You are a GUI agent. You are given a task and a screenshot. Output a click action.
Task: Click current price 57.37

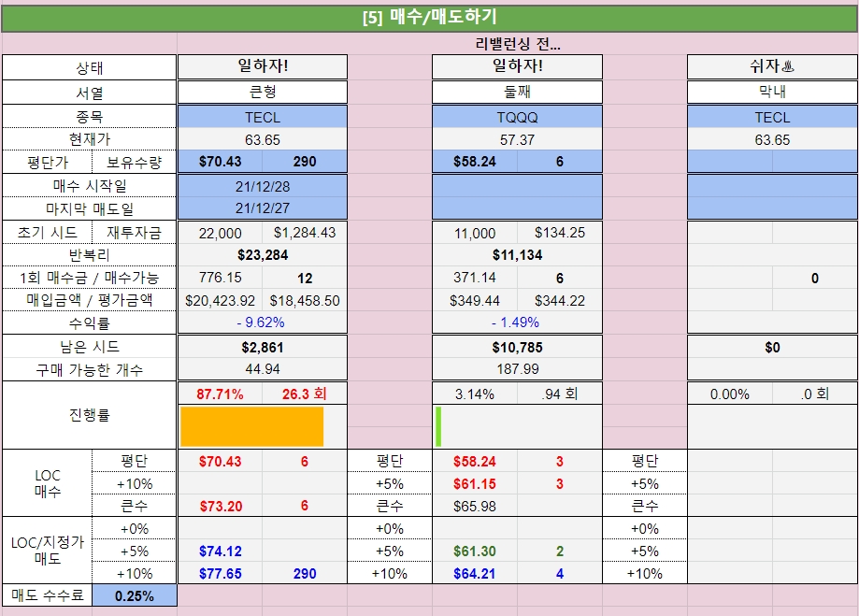(517, 140)
